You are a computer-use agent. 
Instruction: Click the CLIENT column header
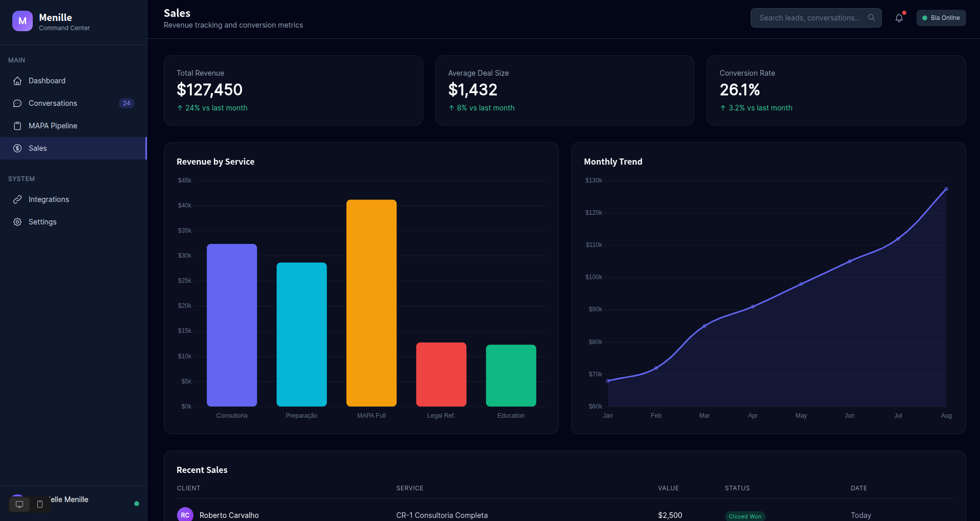point(189,488)
